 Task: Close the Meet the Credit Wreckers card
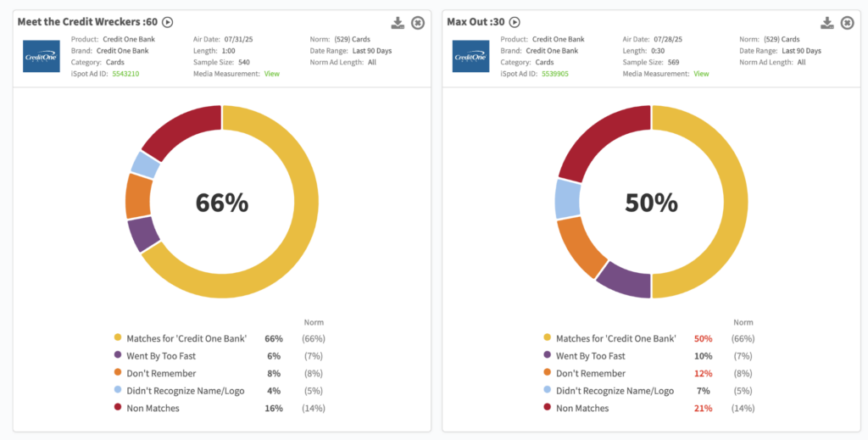point(417,23)
